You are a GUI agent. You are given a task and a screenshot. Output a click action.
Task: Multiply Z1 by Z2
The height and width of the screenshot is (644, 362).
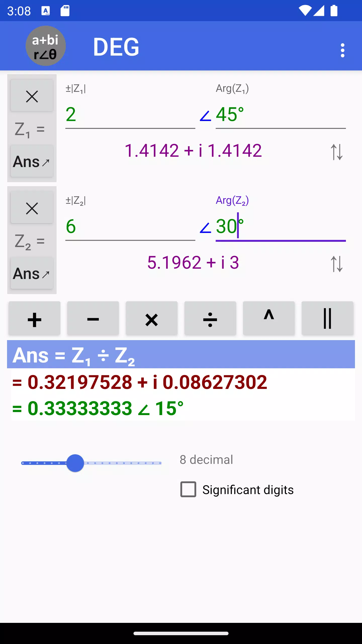coord(152,319)
